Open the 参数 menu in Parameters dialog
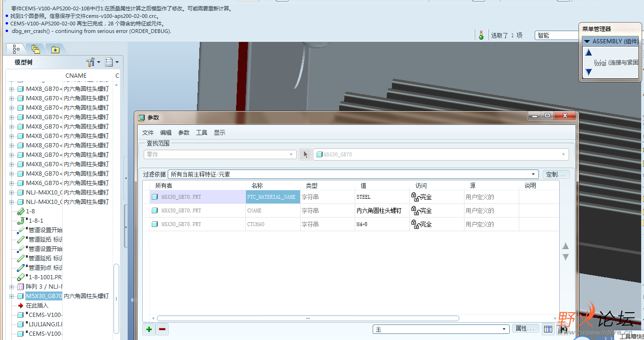The height and width of the screenshot is (340, 644). tap(184, 133)
